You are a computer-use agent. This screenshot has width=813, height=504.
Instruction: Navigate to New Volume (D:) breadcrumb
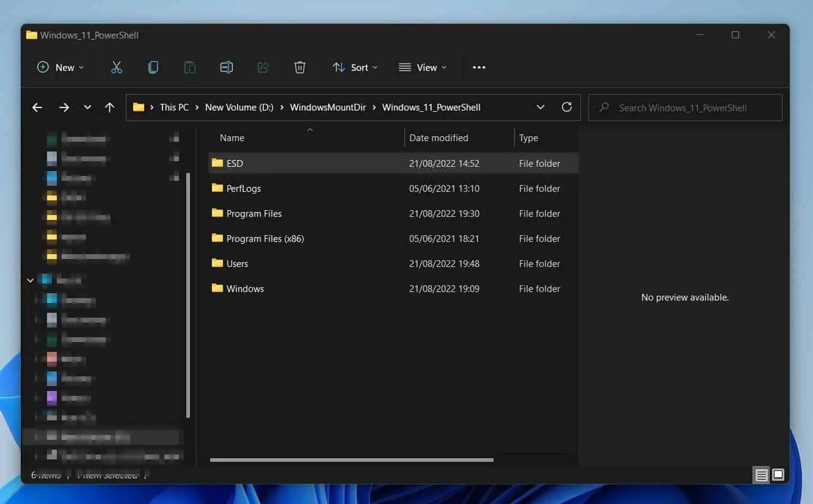[239, 108]
